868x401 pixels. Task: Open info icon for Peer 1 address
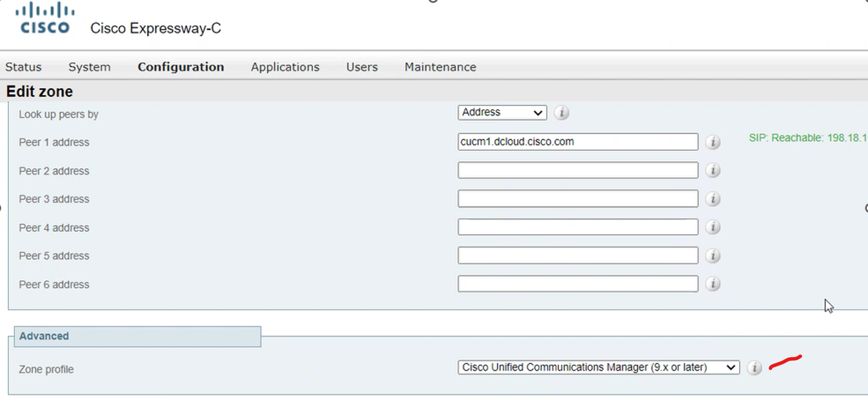tap(713, 142)
